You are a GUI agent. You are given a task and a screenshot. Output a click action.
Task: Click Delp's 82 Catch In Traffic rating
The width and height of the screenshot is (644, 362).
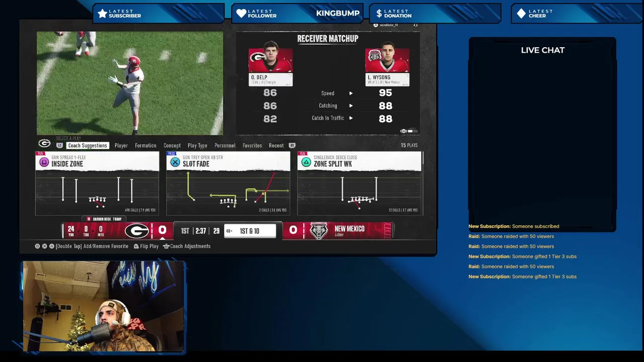click(270, 119)
